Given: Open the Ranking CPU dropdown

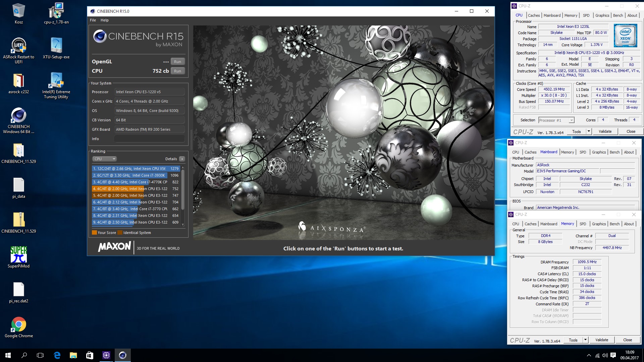Looking at the screenshot, I should point(104,159).
